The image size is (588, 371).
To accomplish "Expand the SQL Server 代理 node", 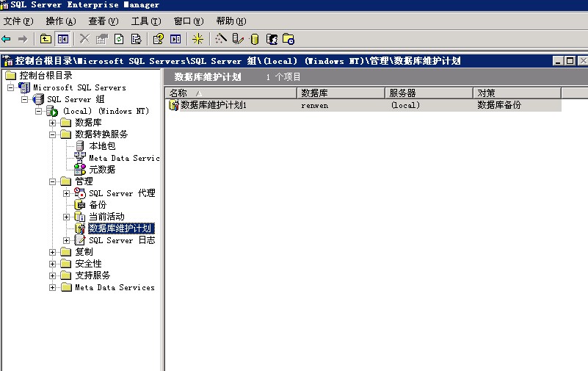I will click(x=66, y=193).
